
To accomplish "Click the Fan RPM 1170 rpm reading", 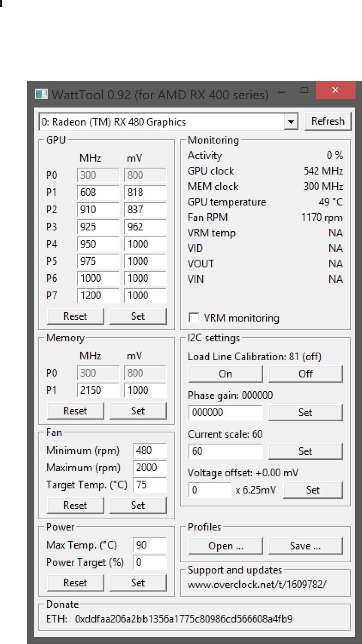I will pos(322,218).
